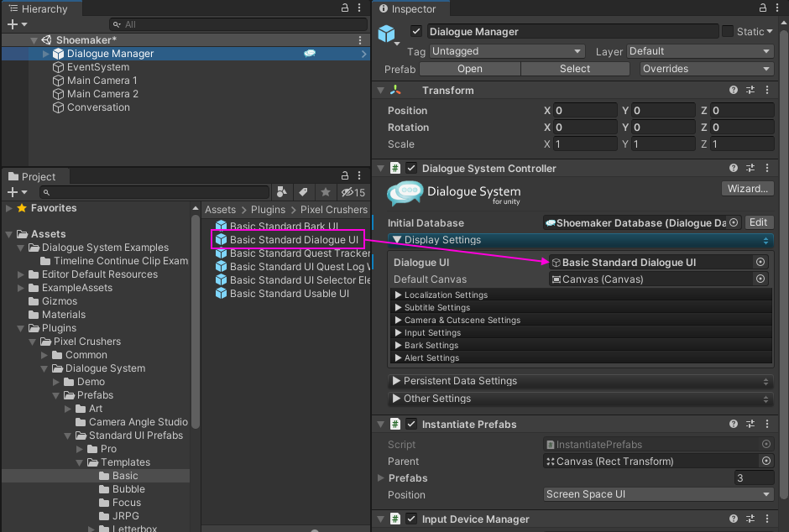
Task: Click the Initial Database Edit button
Action: (758, 222)
